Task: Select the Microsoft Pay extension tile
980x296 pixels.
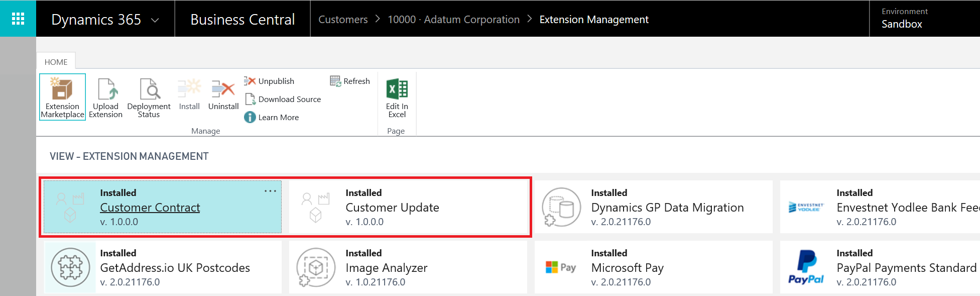Action: (x=653, y=267)
